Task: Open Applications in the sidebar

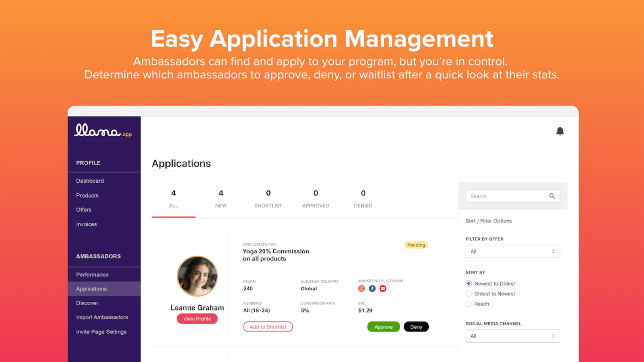Action: (x=104, y=289)
